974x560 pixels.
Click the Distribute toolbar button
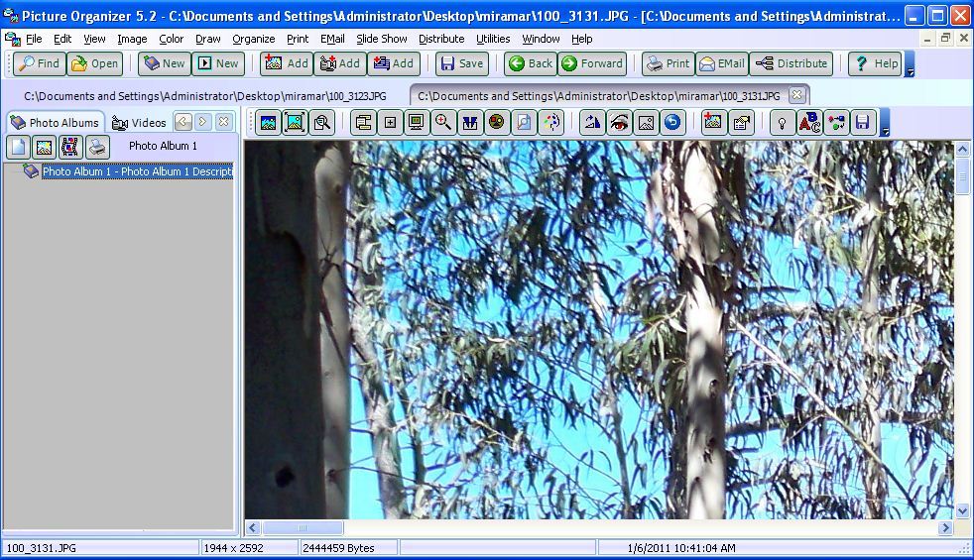(x=791, y=63)
